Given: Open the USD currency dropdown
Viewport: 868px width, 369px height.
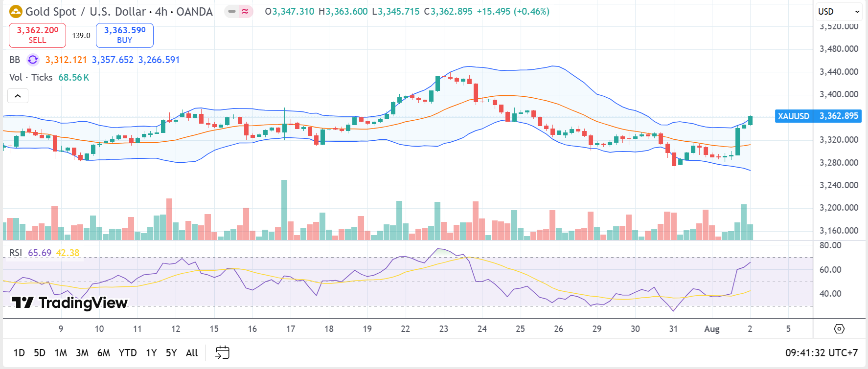Looking at the screenshot, I should pyautogui.click(x=839, y=11).
